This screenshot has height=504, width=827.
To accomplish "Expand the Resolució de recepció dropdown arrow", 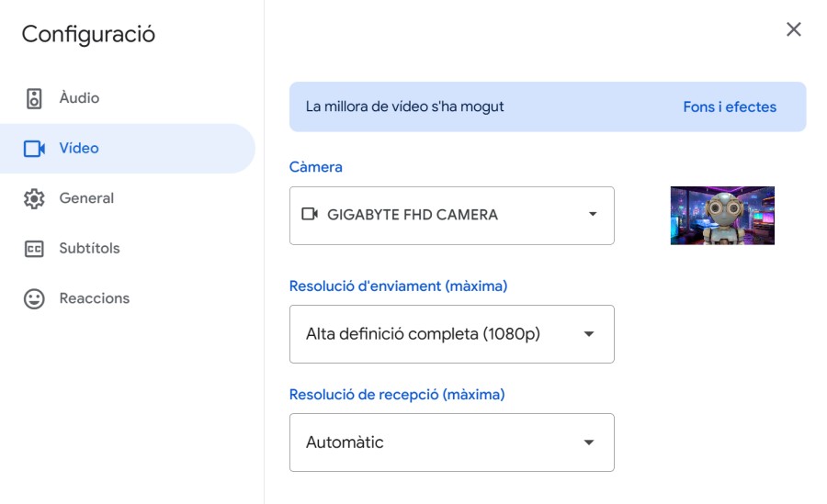I will 589,442.
